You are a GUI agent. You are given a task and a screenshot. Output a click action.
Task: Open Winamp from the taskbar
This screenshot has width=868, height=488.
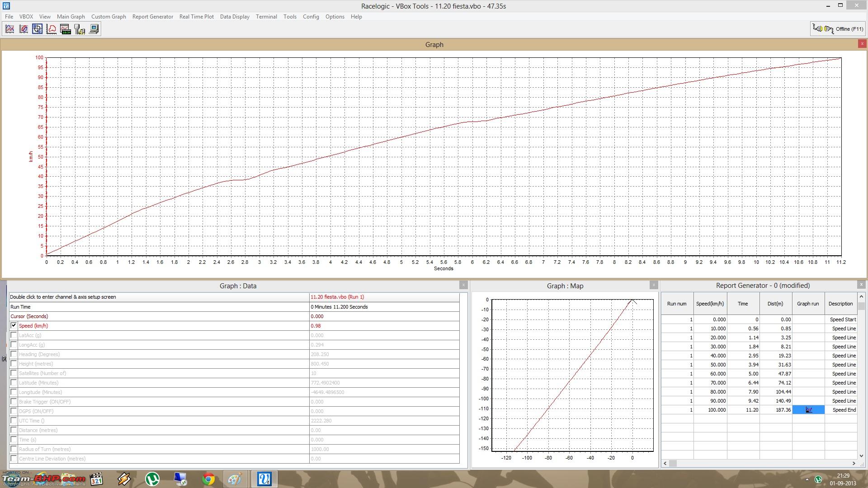[124, 479]
